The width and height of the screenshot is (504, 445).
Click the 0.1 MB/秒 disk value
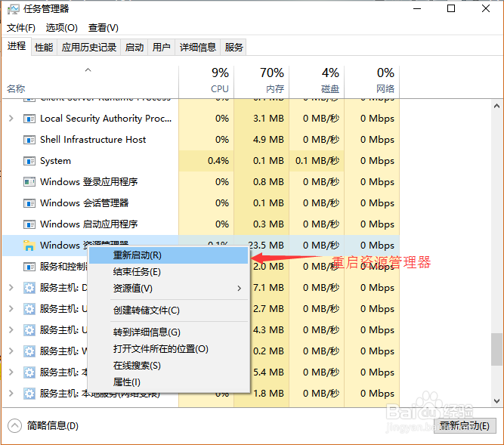tap(317, 161)
